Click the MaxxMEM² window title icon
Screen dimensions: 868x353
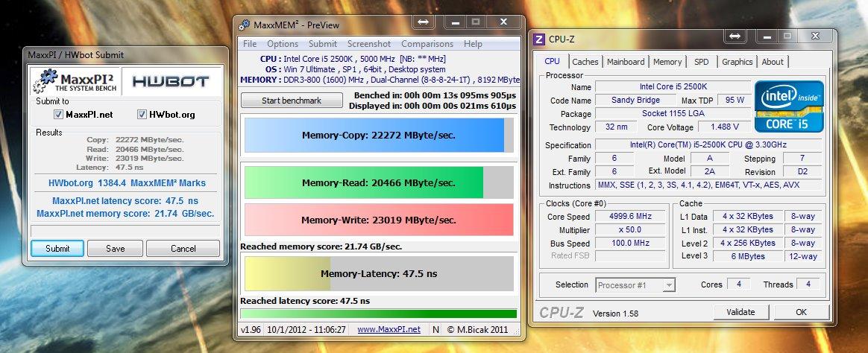coord(244,25)
